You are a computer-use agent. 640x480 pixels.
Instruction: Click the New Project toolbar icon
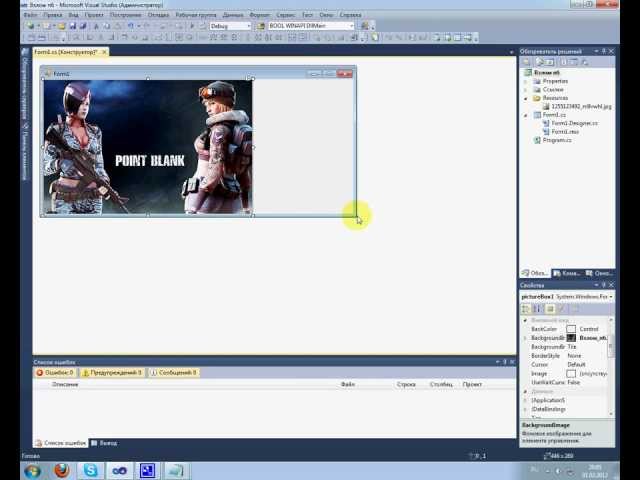point(30,26)
